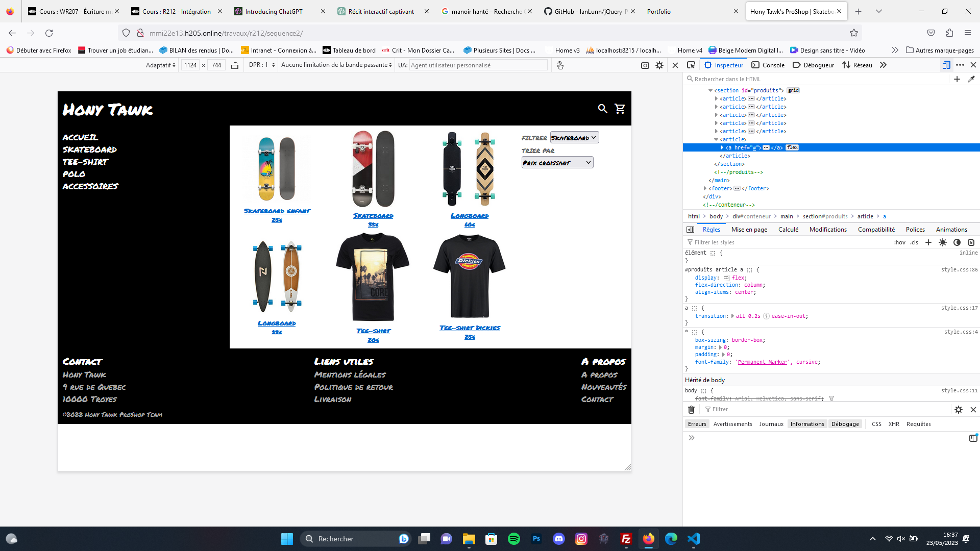
Task: Clear the console with trash icon
Action: point(691,410)
